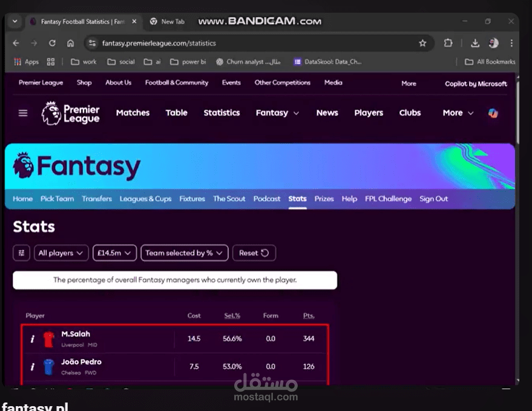Click the Chelsea blue shirt icon for João Pedro
Viewport: 532px width, 411px height.
coord(48,367)
